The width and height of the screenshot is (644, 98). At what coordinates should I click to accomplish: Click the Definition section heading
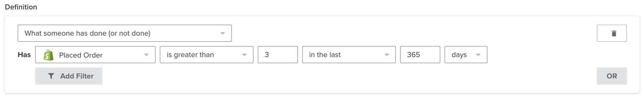pyautogui.click(x=21, y=7)
